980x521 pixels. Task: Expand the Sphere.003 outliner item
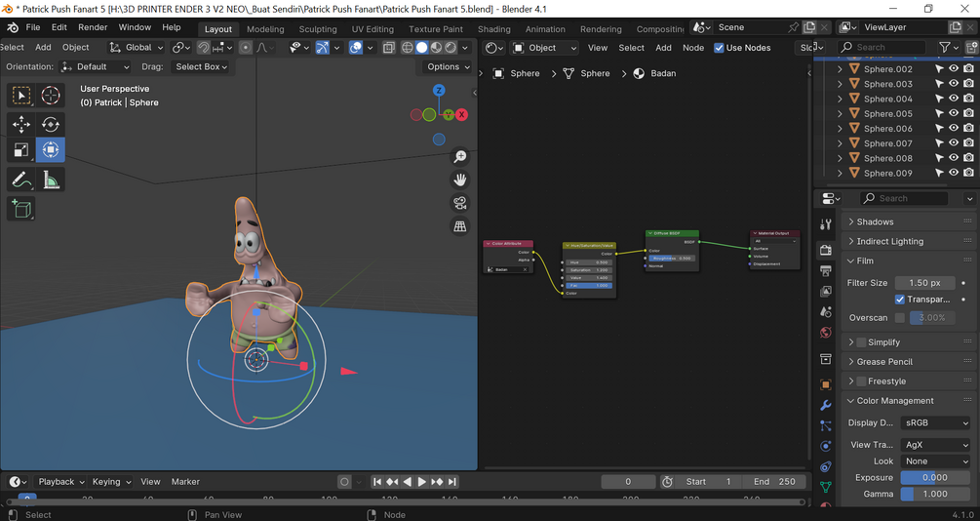[840, 84]
